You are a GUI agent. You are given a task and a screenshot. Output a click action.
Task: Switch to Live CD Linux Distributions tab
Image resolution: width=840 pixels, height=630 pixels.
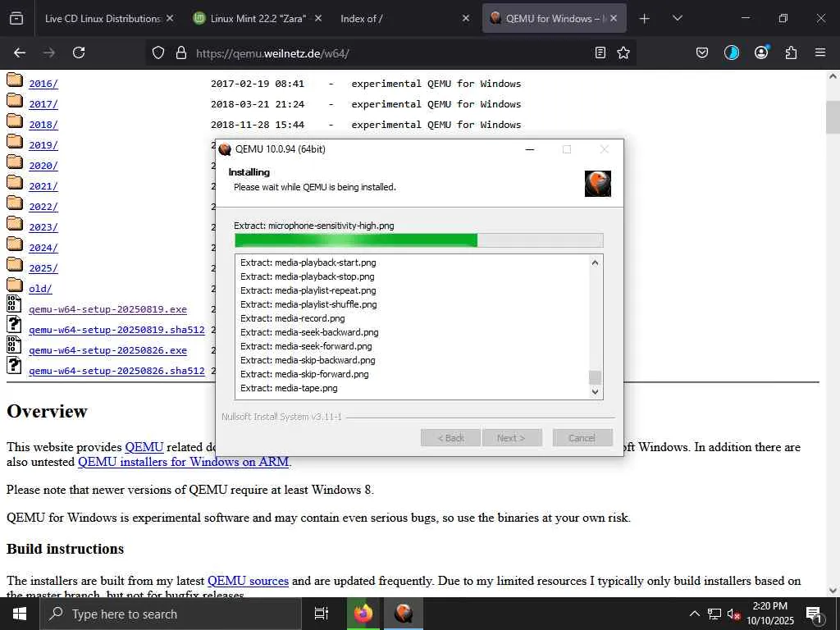pyautogui.click(x=102, y=18)
